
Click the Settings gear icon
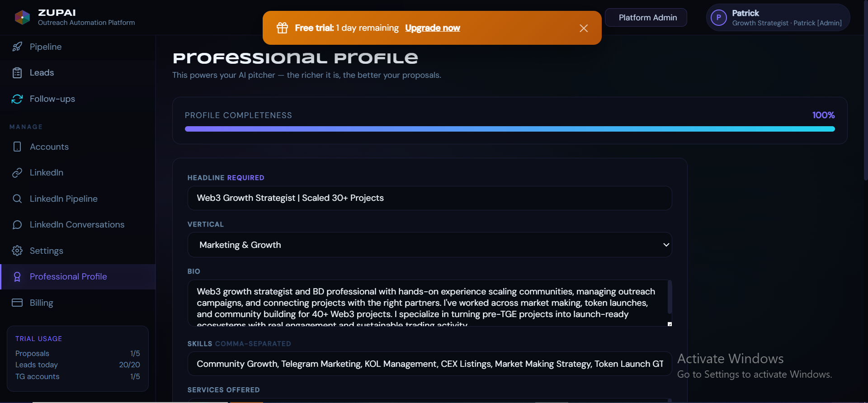tap(17, 251)
